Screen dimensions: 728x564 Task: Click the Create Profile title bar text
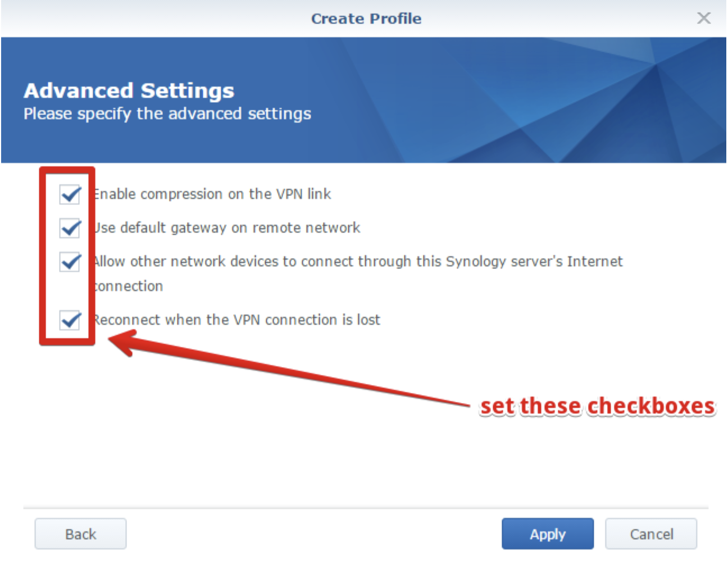(366, 19)
